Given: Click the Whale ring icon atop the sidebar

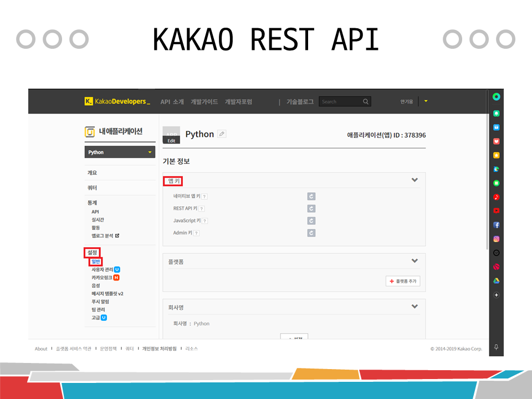Looking at the screenshot, I should (x=496, y=96).
